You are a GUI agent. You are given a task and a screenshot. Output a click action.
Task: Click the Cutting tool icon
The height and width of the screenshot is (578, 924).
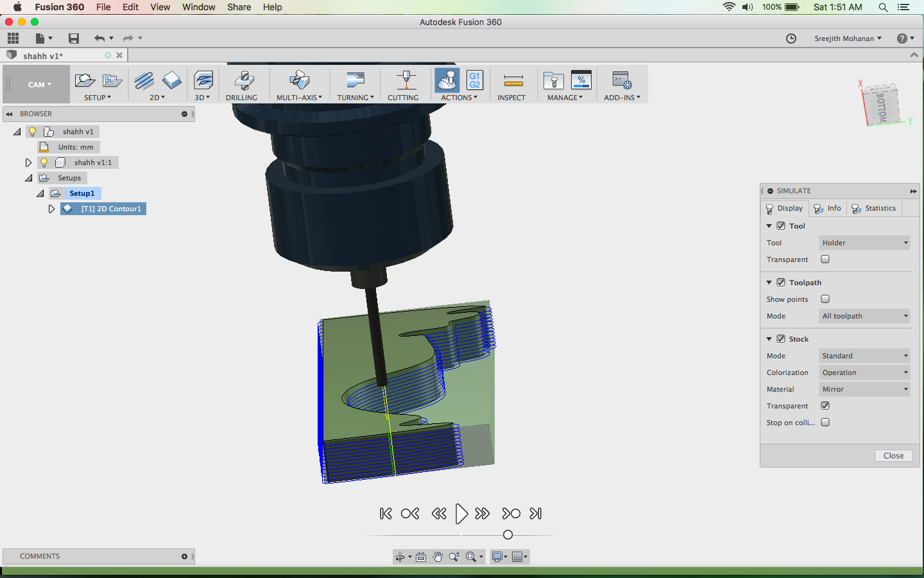pyautogui.click(x=405, y=81)
